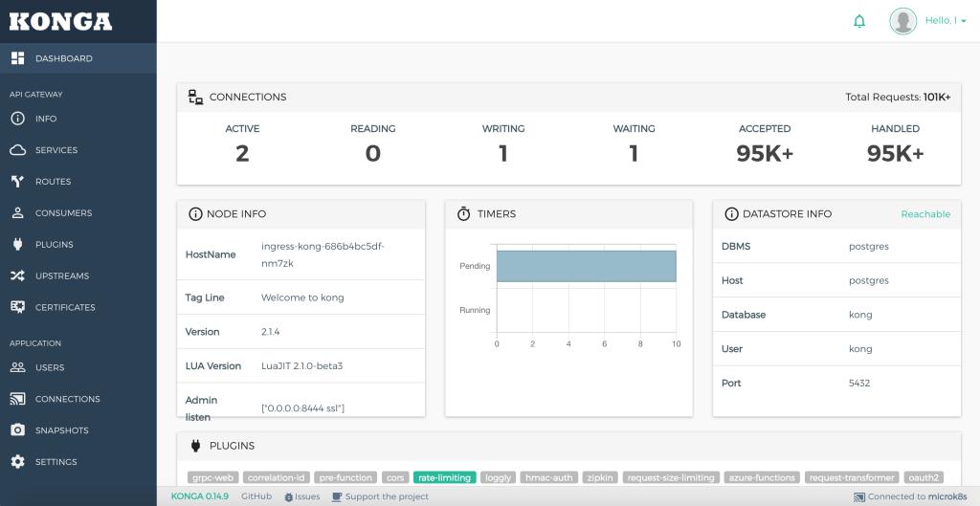Click the hostname ingress-kong value
The width and height of the screenshot is (980, 506).
(323, 254)
